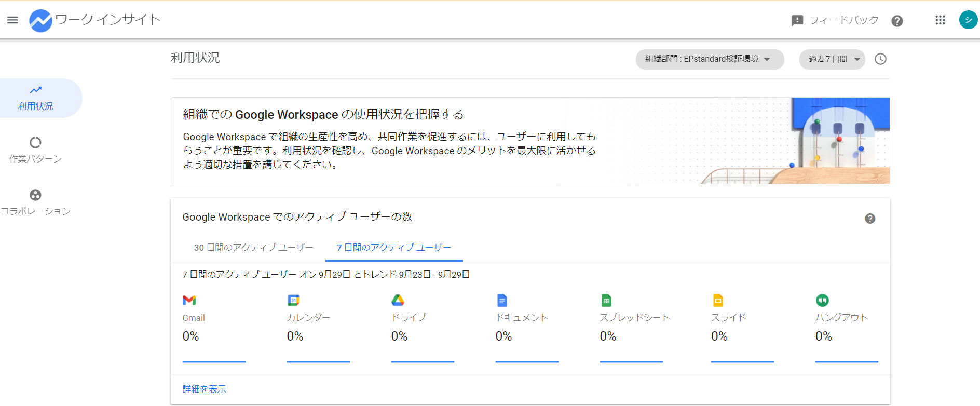
Task: Click the Slides app icon
Action: [718, 300]
